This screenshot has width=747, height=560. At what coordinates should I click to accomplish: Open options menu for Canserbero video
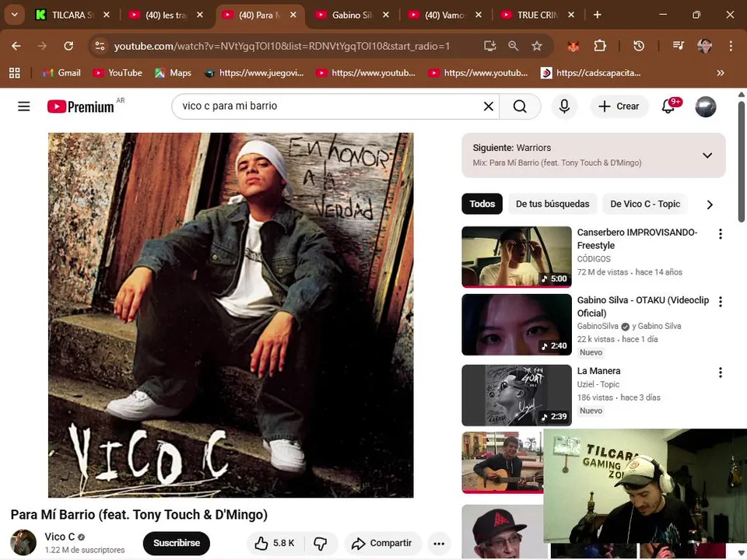click(x=721, y=234)
